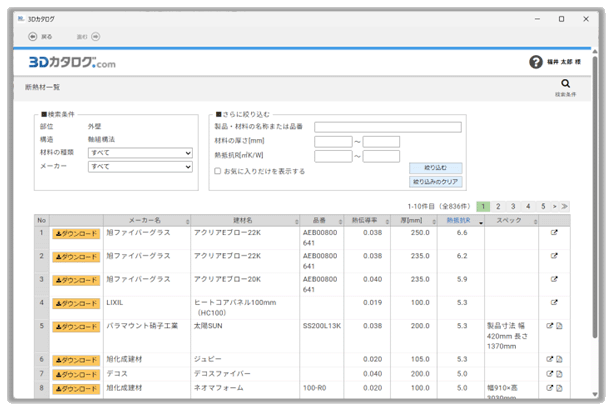The image size is (612, 410).
Task: Download row 2 アクリアEブロー22K
Action: tap(76, 257)
